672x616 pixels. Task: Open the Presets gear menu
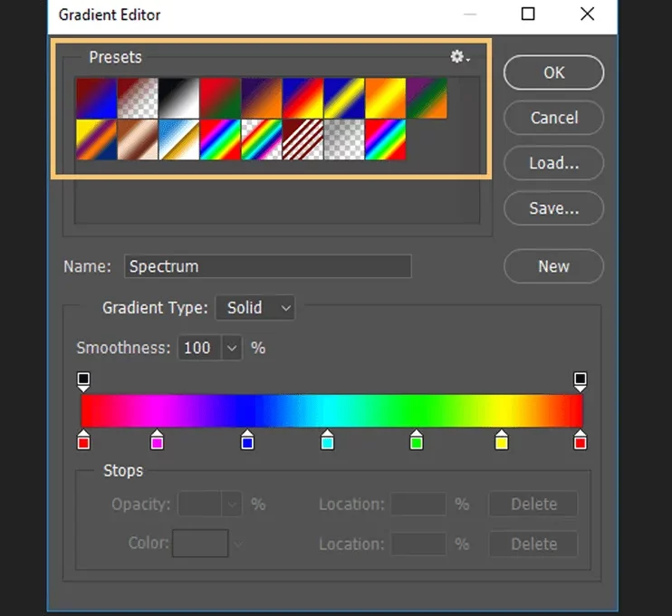[x=460, y=57]
